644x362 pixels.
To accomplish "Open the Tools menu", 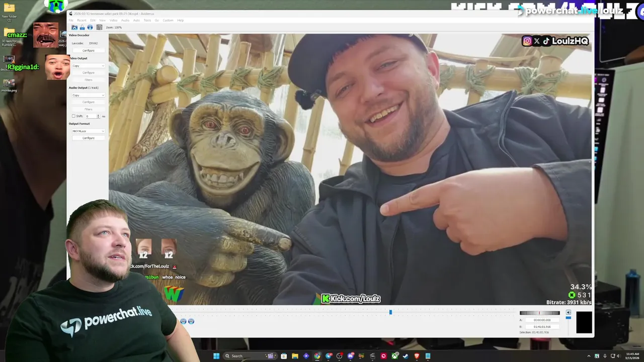I will click(147, 20).
